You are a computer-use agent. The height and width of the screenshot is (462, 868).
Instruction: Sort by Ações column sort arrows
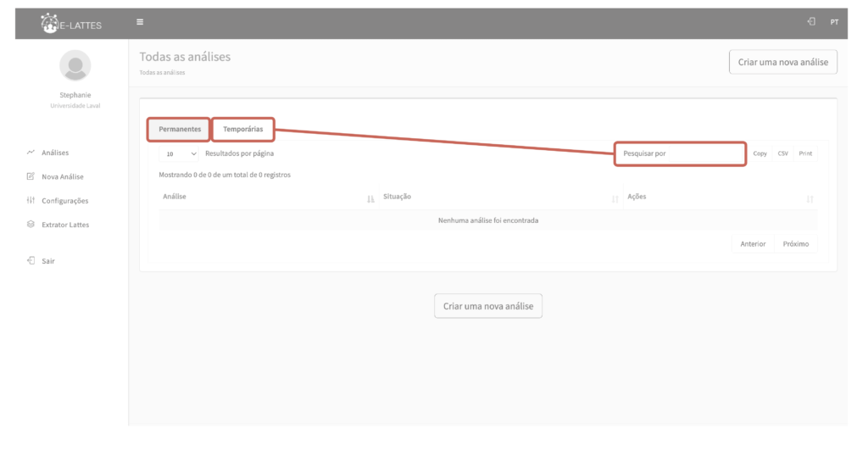pos(810,198)
